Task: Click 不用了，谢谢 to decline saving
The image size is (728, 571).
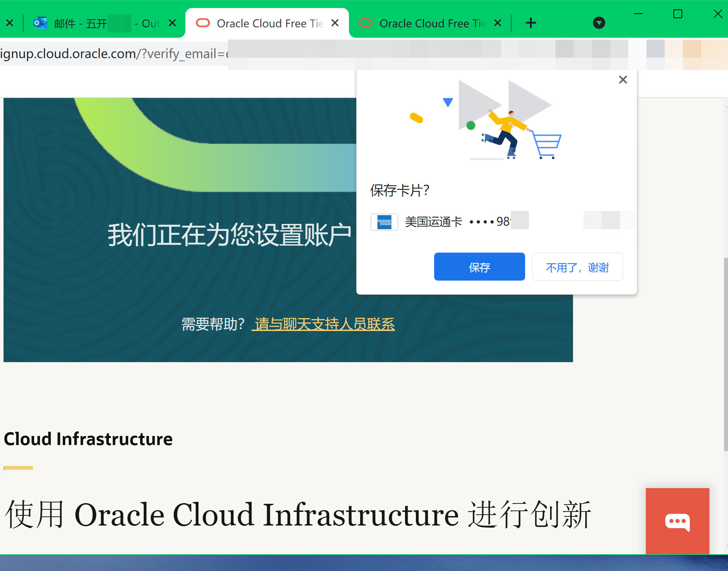Action: tap(578, 267)
